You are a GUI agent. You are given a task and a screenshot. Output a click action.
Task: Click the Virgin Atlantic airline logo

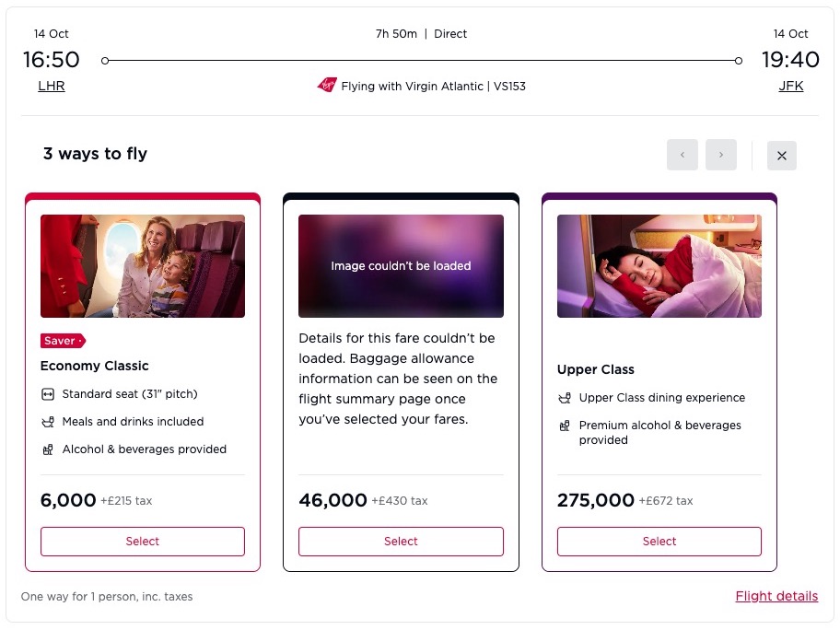point(327,86)
